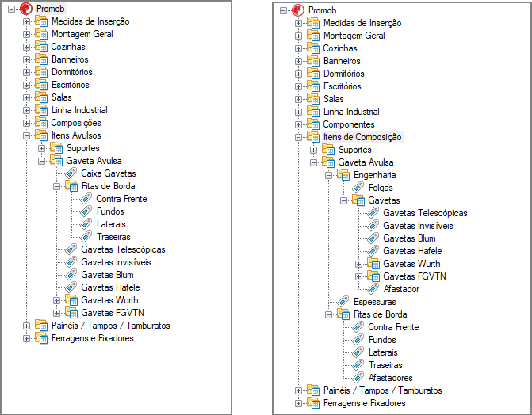This screenshot has width=532, height=415.
Task: Click the Composições folder icon
Action: [x=41, y=123]
